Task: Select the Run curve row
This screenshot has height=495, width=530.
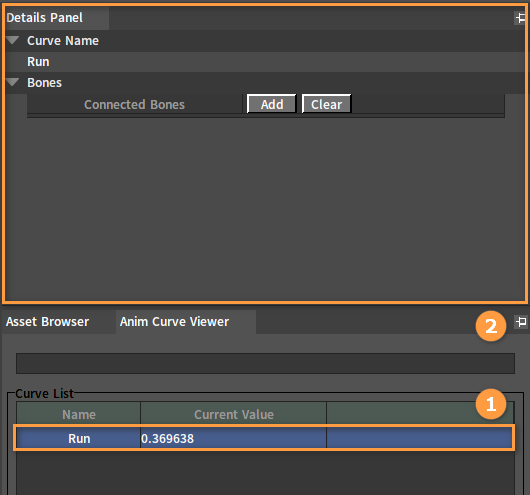Action: coord(264,438)
